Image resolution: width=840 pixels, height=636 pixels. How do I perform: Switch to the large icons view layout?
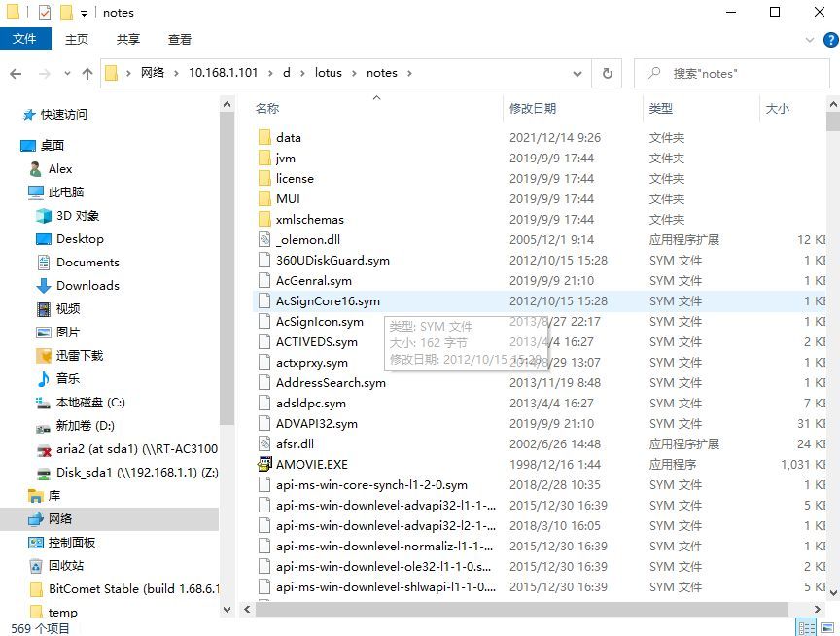pos(827,628)
